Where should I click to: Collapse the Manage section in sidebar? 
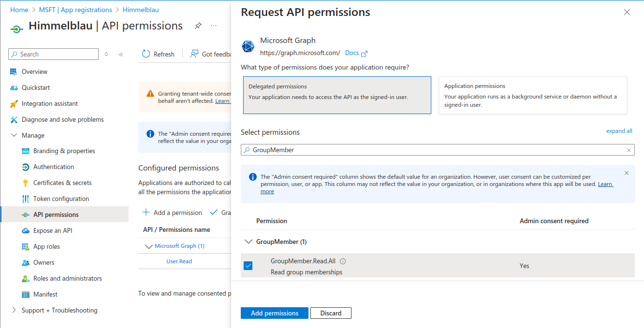coord(14,135)
